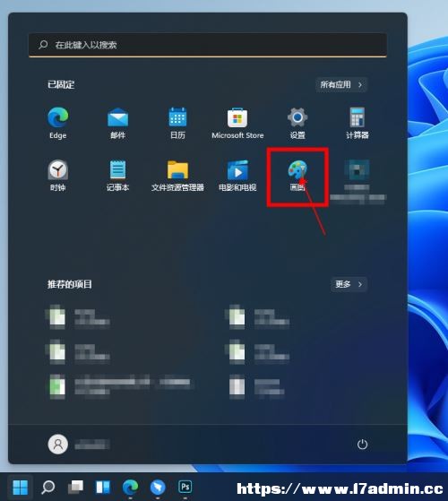The height and width of the screenshot is (501, 448).
Task: Expand More (更多) recommended items
Action: (349, 284)
